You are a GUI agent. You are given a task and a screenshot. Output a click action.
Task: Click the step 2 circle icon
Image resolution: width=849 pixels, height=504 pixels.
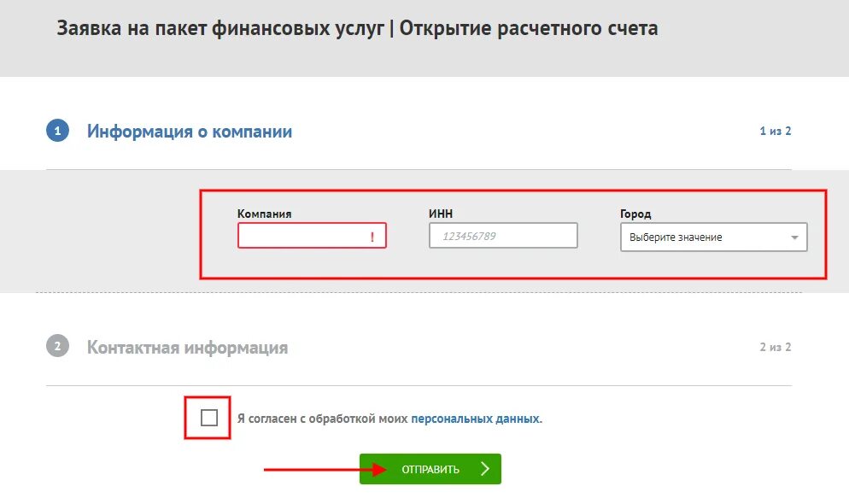[x=57, y=346]
